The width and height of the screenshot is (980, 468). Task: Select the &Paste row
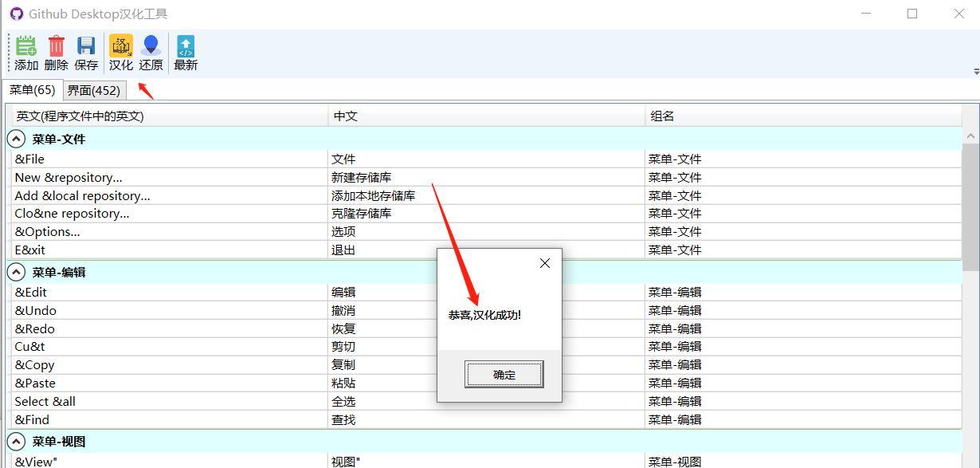[x=486, y=383]
